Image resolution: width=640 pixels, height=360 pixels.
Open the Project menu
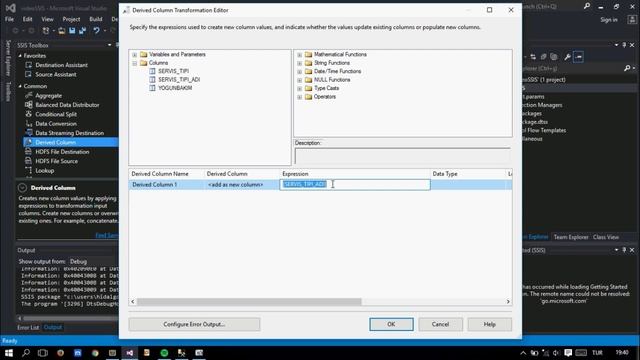click(71, 19)
